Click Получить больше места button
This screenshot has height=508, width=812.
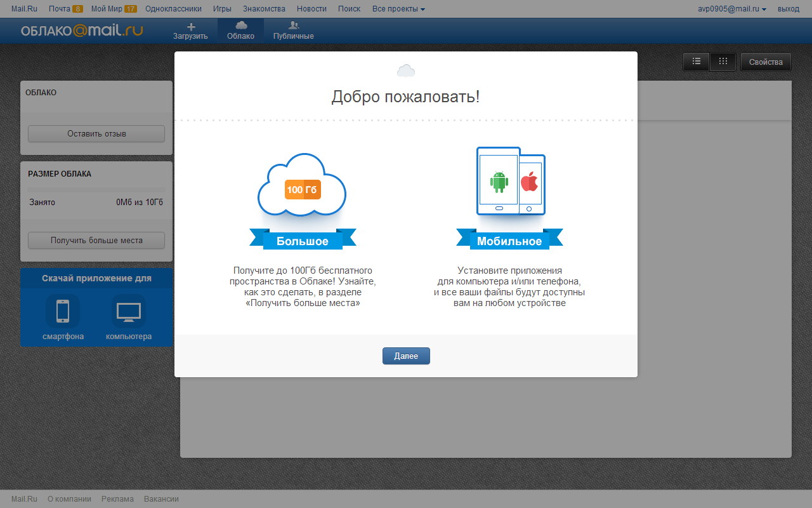[96, 241]
